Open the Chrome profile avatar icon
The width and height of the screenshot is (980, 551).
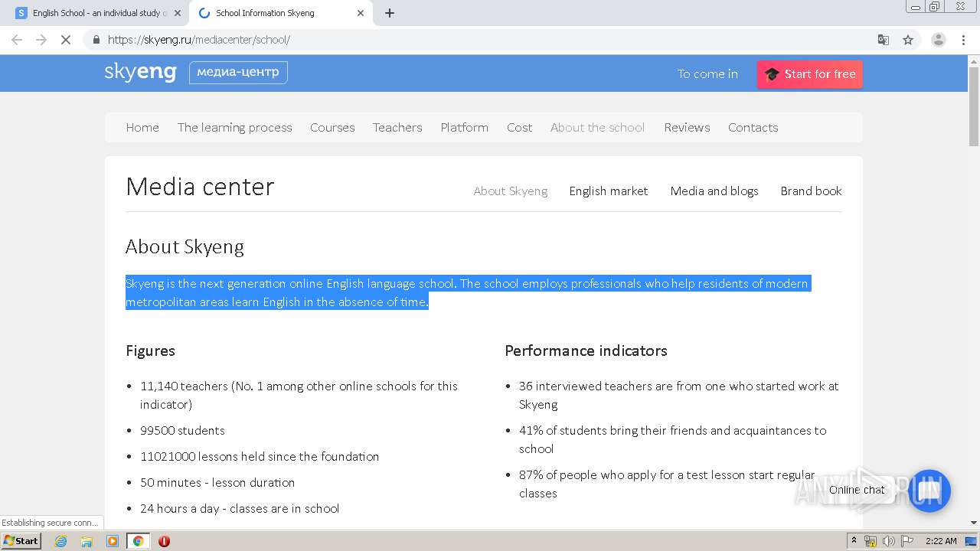[x=939, y=40]
